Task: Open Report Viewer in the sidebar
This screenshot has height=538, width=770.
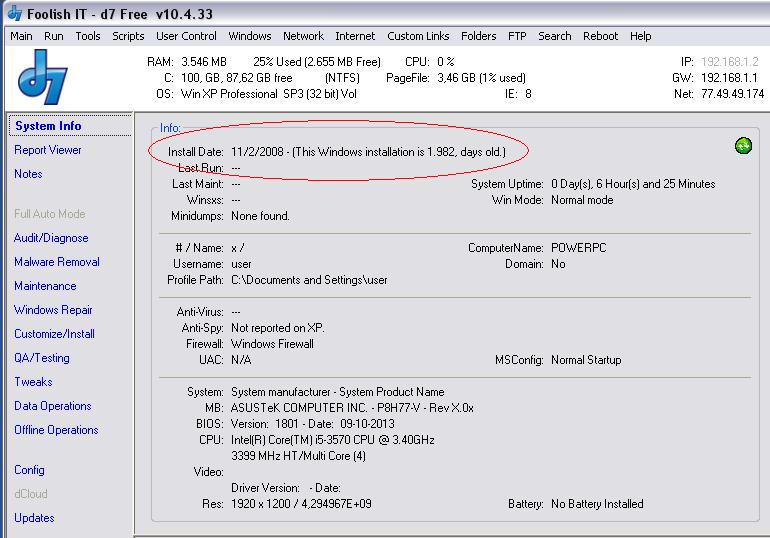Action: (48, 150)
